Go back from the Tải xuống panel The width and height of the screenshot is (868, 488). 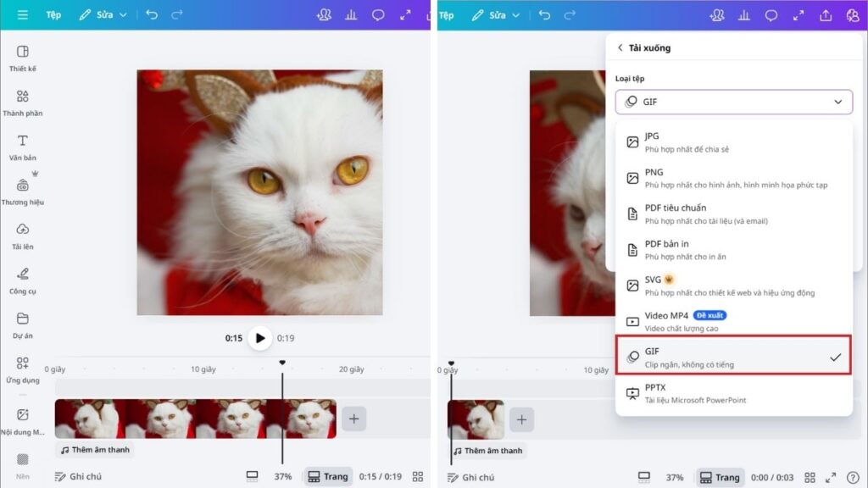620,48
